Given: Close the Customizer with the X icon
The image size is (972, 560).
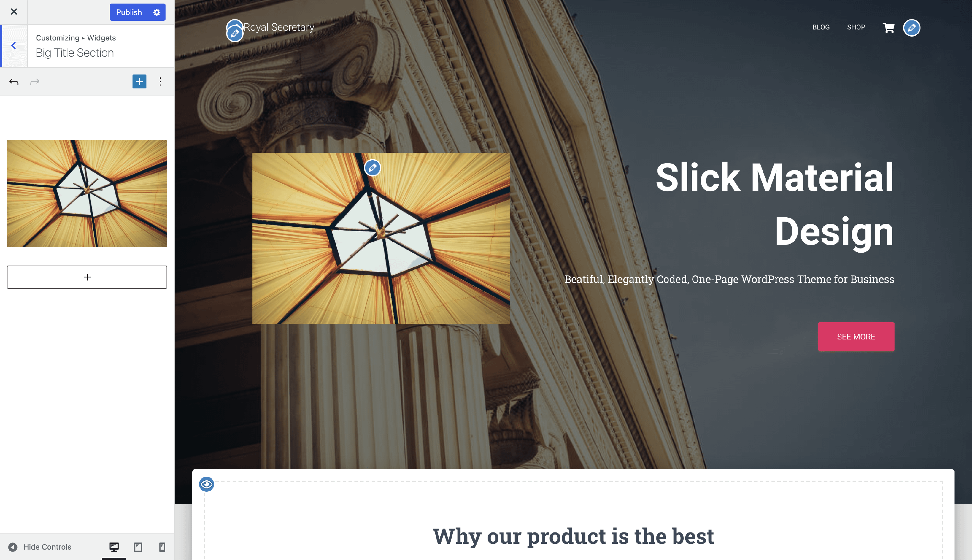Looking at the screenshot, I should [14, 12].
